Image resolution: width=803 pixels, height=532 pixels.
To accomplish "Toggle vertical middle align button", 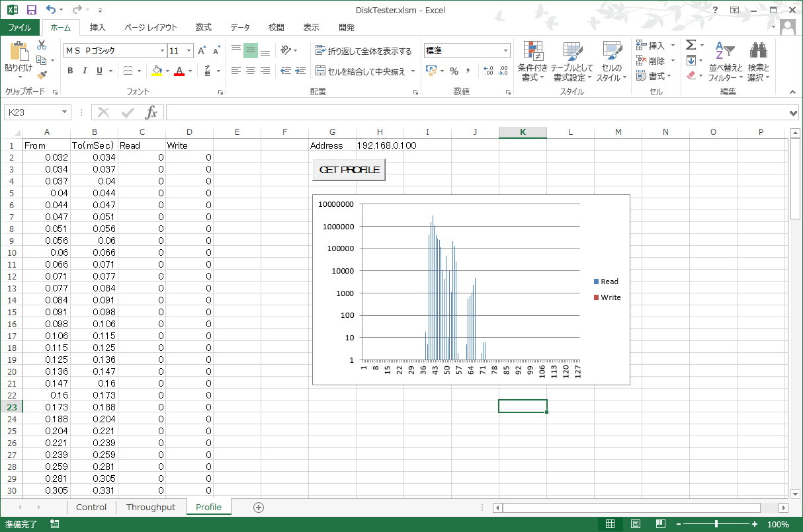I will 251,51.
